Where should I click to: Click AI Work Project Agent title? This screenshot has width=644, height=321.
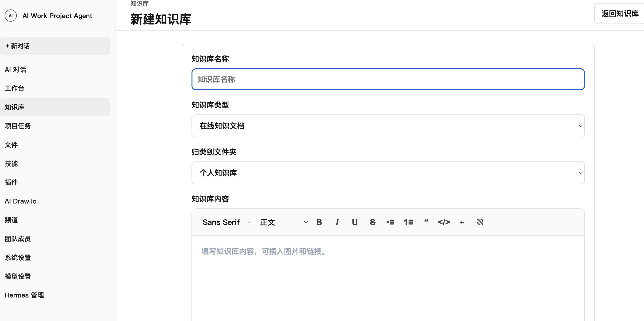pyautogui.click(x=57, y=16)
